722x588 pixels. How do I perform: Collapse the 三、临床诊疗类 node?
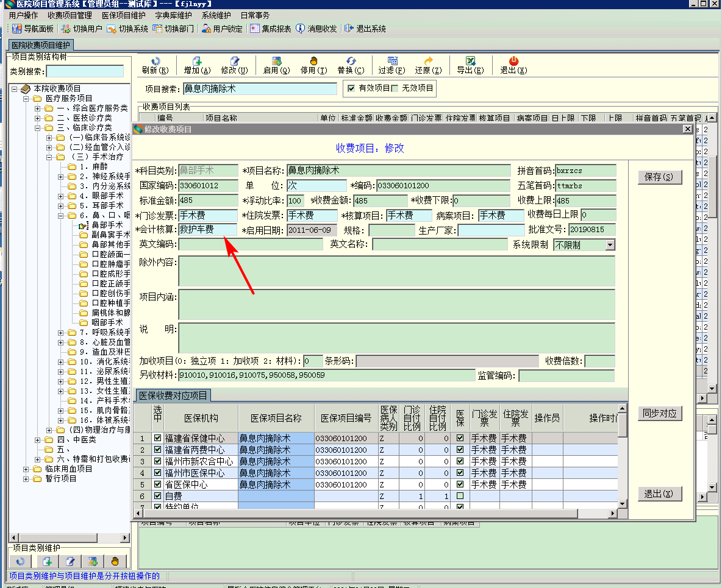(x=38, y=128)
